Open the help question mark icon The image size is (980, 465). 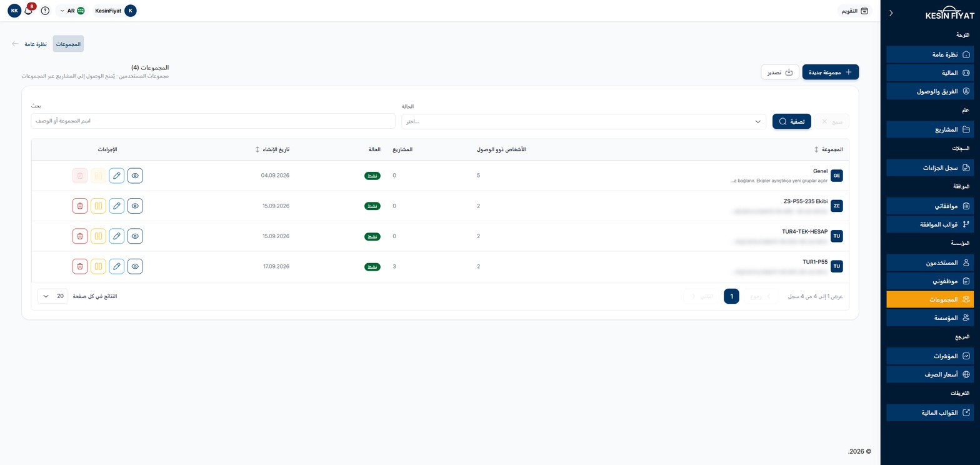point(45,11)
